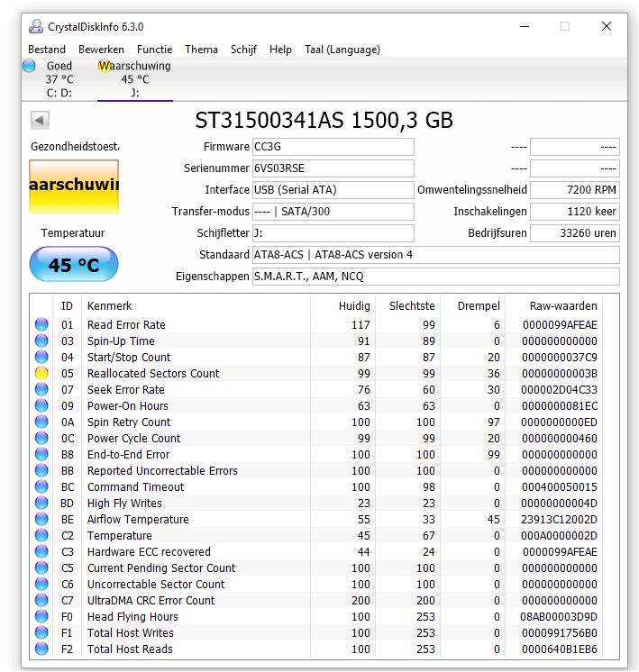Open the Bewerken menu
Viewport: 639px width, 672px height.
point(101,50)
